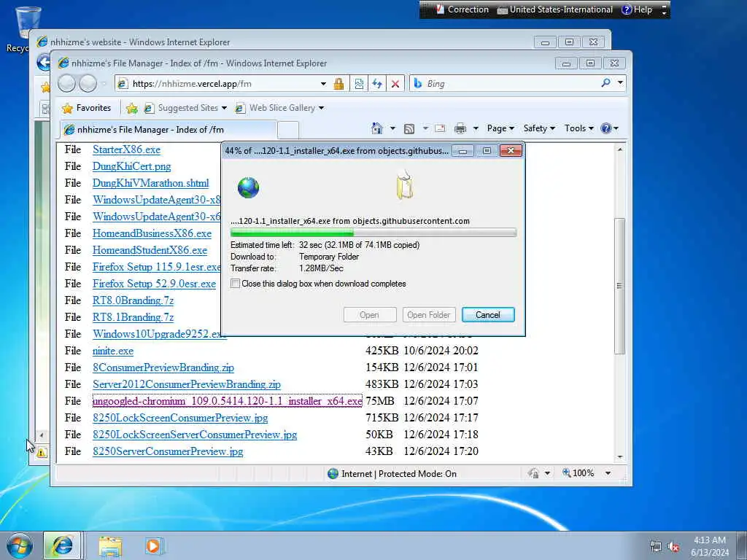
Task: Click Internet Explorer taskbar icon
Action: [63, 545]
